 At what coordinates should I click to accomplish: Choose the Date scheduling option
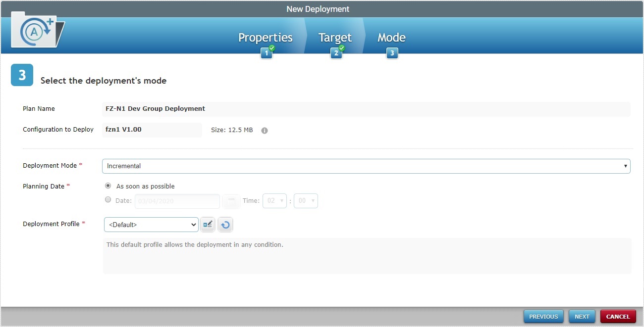108,199
